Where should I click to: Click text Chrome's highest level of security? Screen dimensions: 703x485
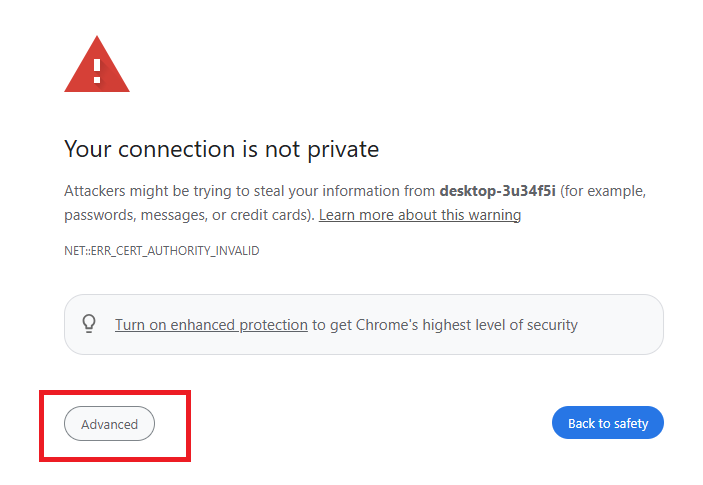click(x=466, y=325)
